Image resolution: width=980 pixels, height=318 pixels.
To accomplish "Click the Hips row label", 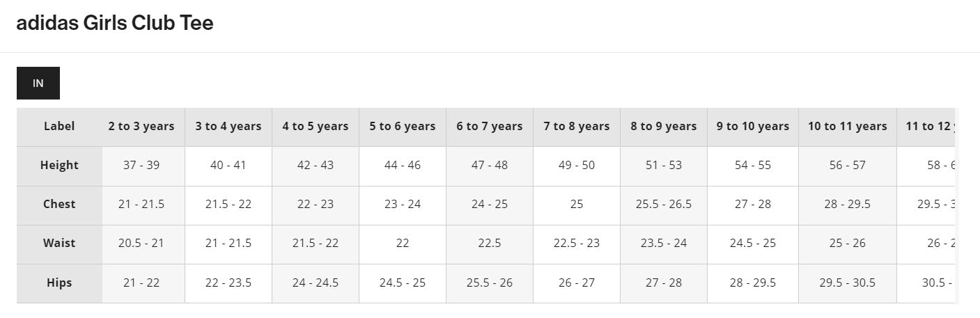I will (59, 283).
